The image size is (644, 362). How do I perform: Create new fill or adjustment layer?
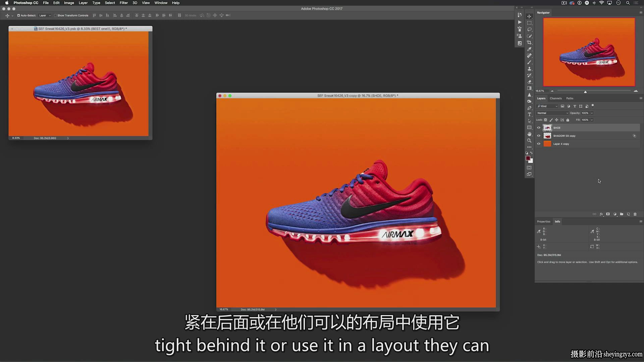(615, 214)
